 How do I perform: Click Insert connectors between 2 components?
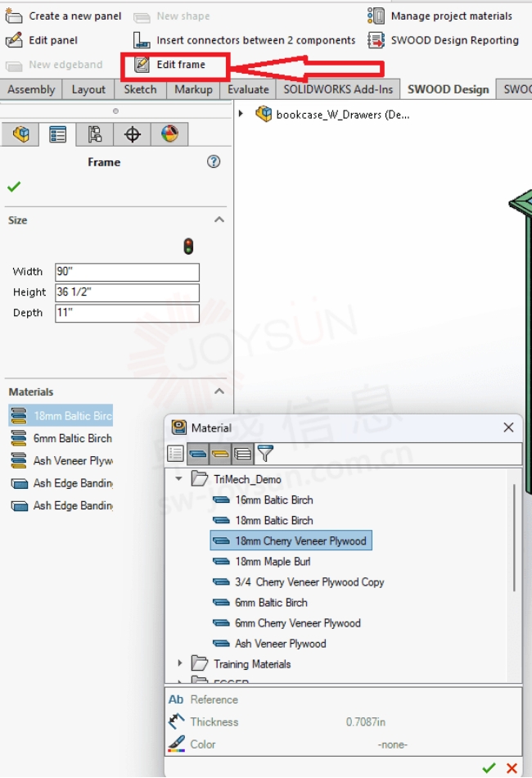(244, 40)
